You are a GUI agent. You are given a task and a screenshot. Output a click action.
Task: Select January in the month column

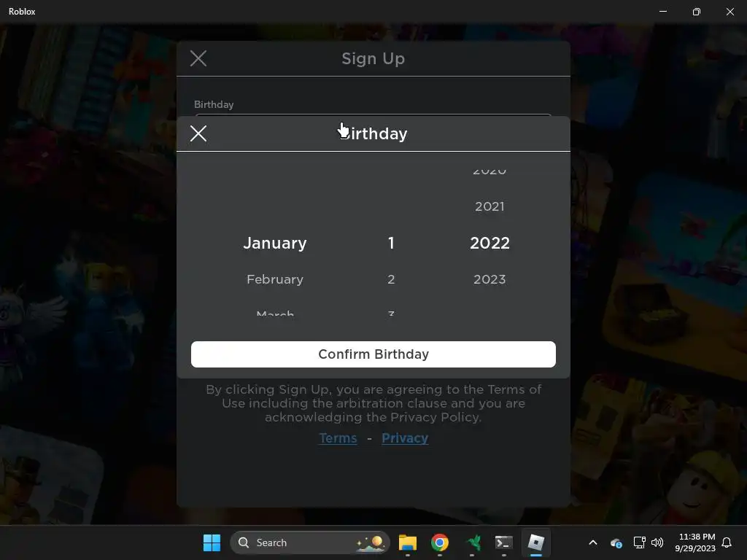pos(275,243)
